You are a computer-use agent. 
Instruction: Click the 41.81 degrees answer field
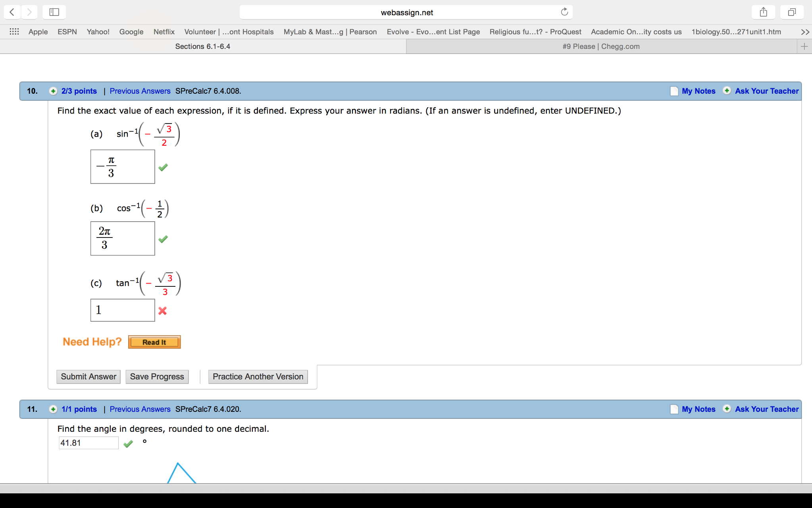[x=89, y=443]
